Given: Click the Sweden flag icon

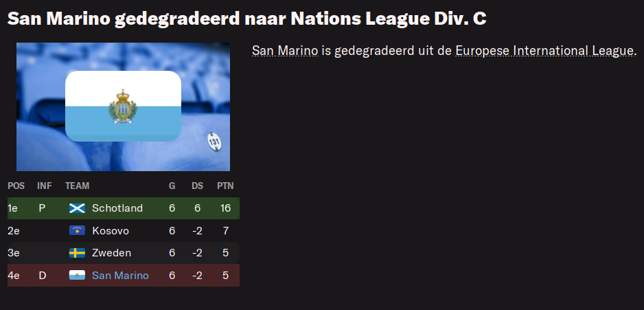Looking at the screenshot, I should 77,253.
